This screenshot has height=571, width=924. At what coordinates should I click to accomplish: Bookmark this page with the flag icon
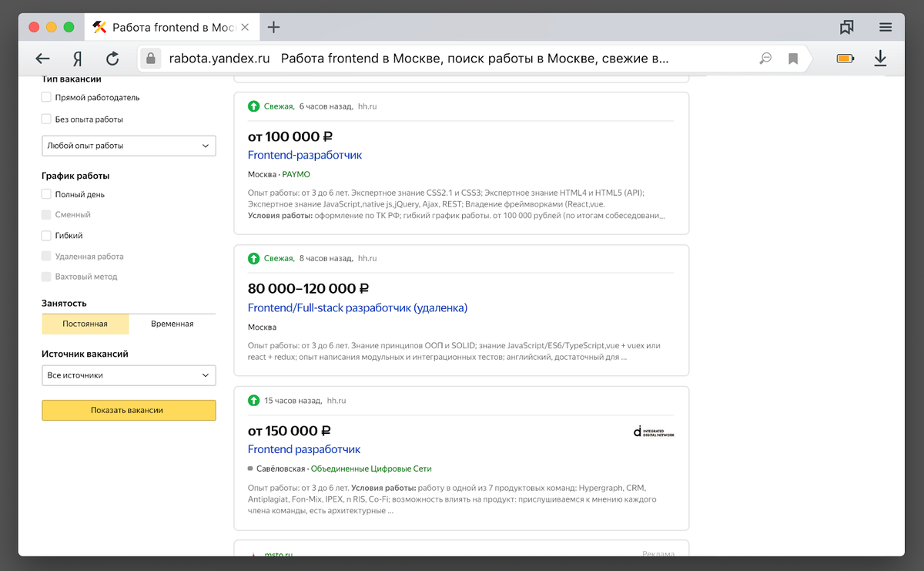[x=792, y=59]
